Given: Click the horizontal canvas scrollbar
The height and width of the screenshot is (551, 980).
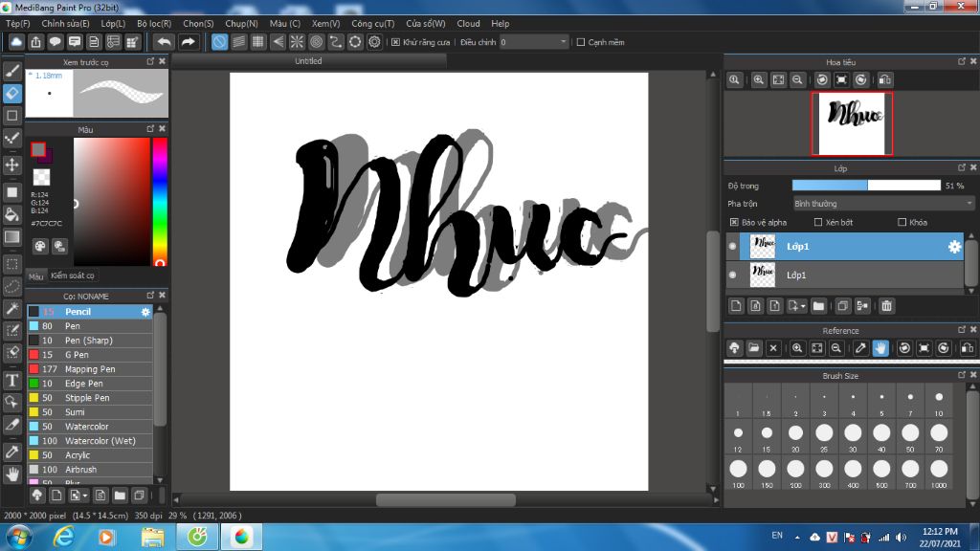Looking at the screenshot, I should tap(446, 499).
